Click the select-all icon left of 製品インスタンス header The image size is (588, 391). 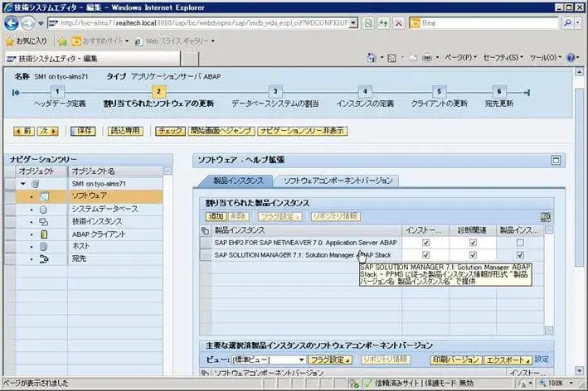(x=205, y=230)
